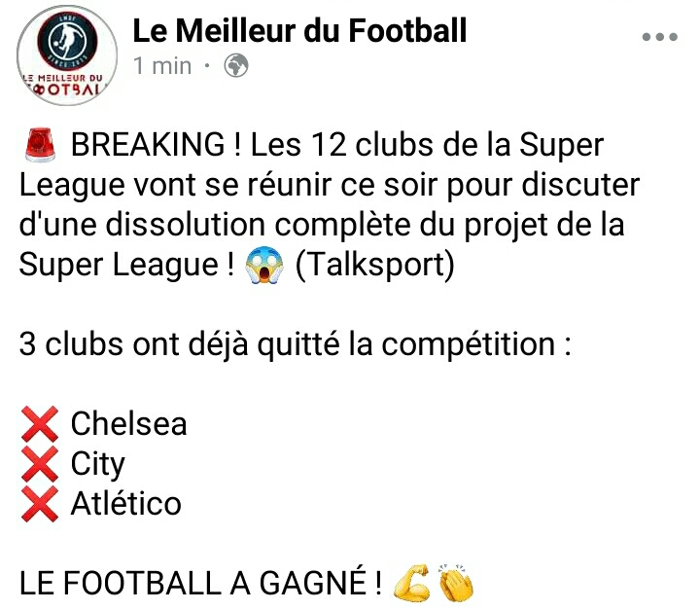Click the red X beside Chelsea

coord(40,425)
